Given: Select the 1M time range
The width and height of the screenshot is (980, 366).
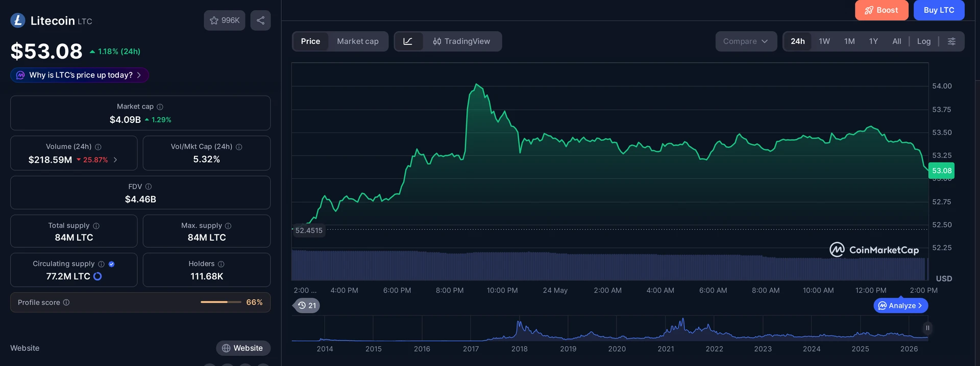Looking at the screenshot, I should 849,41.
